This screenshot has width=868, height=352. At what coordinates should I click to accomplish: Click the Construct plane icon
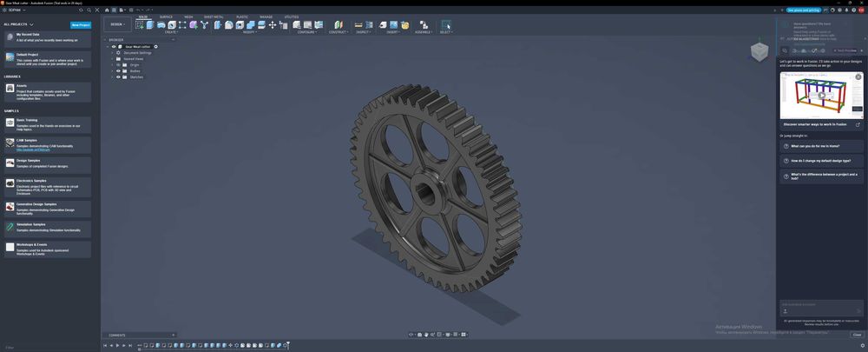click(339, 25)
